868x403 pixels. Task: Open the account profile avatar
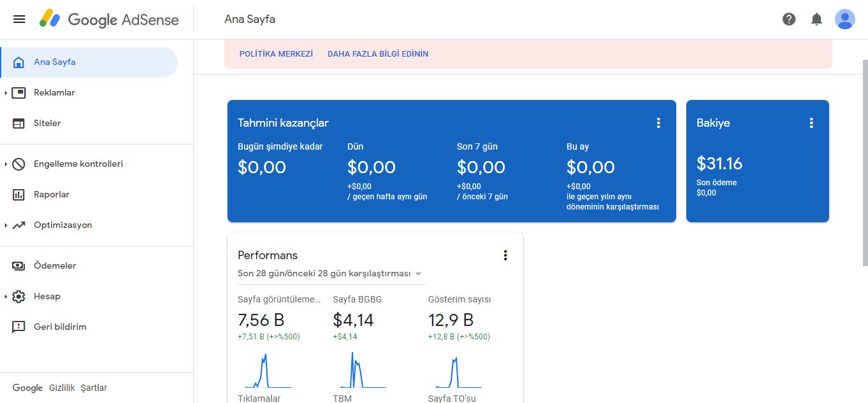click(x=845, y=19)
